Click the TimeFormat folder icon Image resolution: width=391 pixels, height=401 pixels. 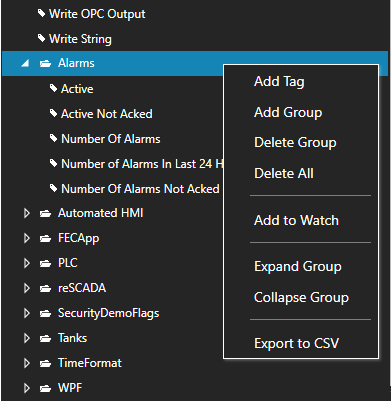pos(45,363)
